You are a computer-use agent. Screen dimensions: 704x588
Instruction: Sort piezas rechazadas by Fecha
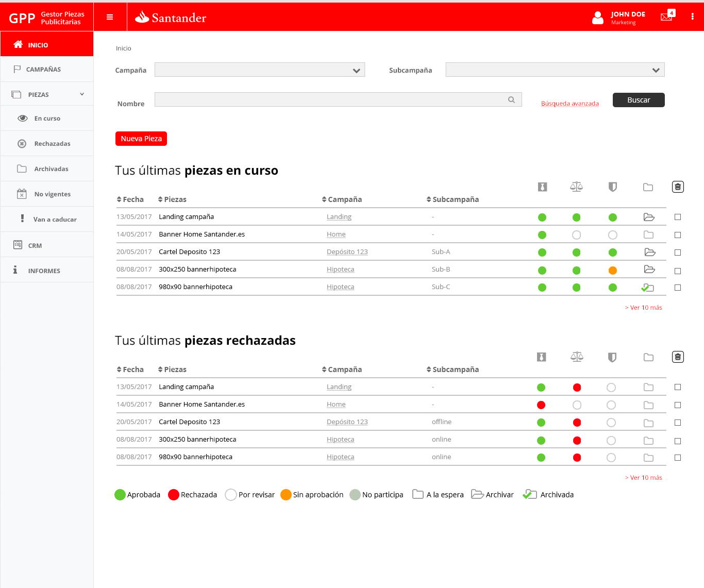130,369
